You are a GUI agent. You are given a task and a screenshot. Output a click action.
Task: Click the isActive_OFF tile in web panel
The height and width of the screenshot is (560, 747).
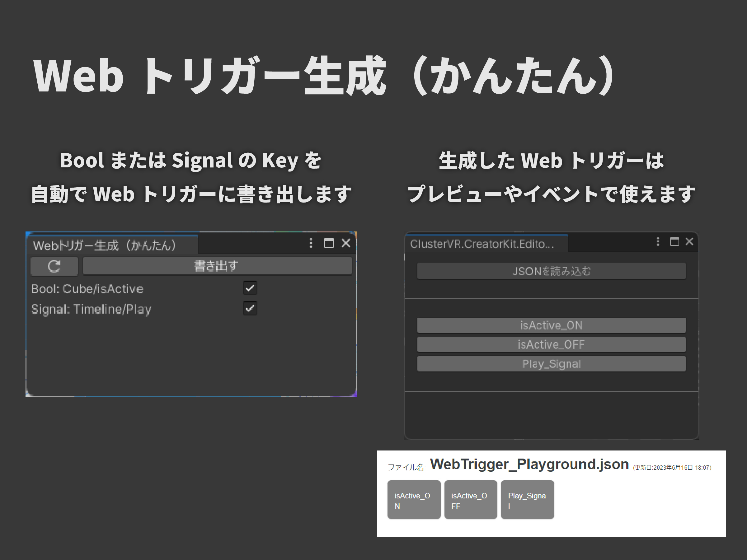tap(470, 500)
